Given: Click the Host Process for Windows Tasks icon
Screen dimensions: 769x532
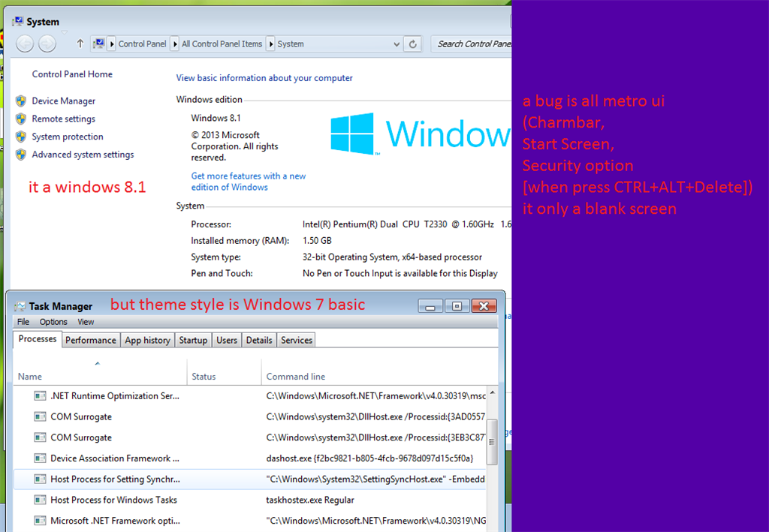Looking at the screenshot, I should (x=39, y=500).
